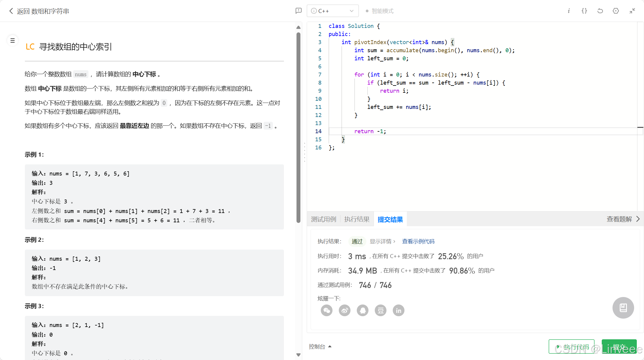
Task: Expand 显示详情 result details
Action: pyautogui.click(x=383, y=241)
